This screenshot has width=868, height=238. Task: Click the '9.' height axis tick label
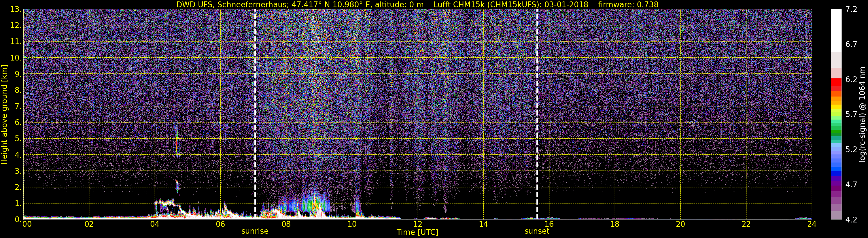(x=18, y=74)
